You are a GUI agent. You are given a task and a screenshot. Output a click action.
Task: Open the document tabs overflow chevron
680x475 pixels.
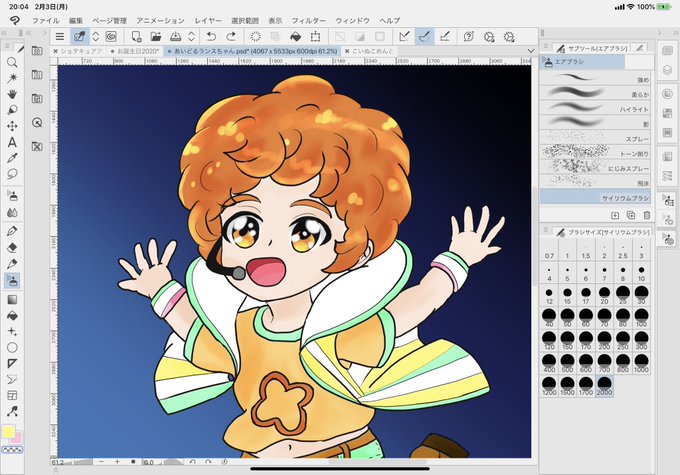tap(531, 51)
